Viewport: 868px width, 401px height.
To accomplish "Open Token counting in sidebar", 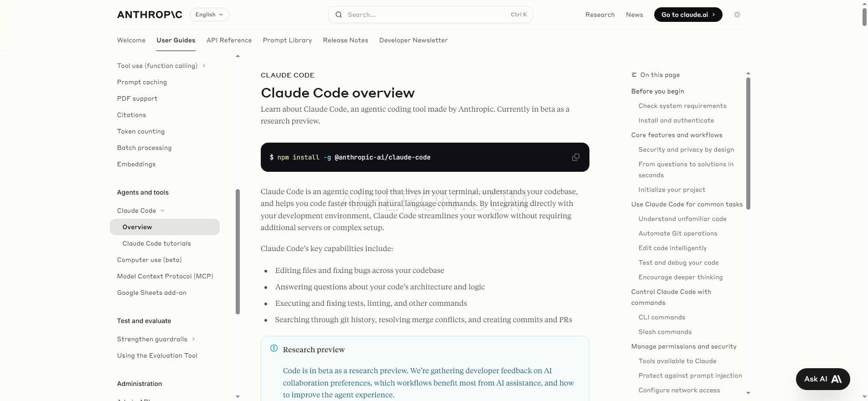I will (141, 131).
